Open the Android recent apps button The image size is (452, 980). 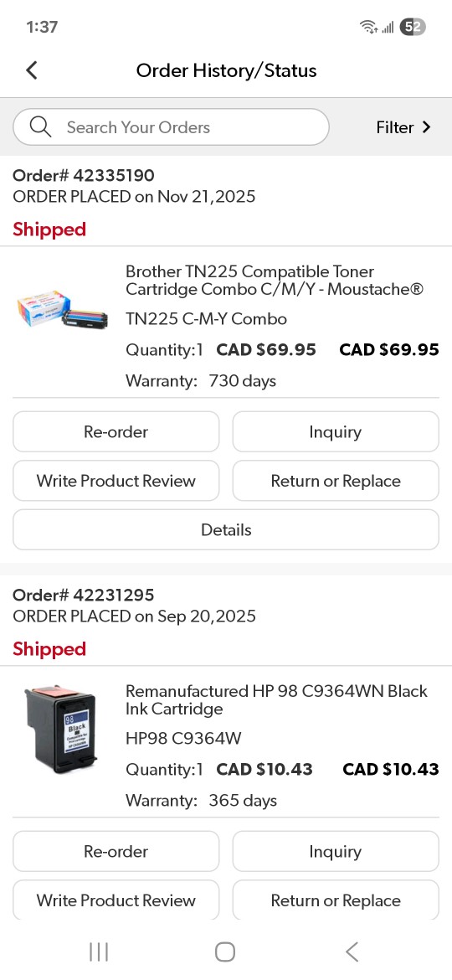tap(99, 952)
